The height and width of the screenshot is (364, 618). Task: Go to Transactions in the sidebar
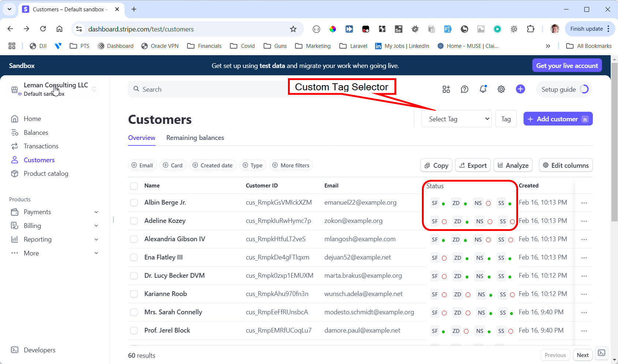[41, 146]
